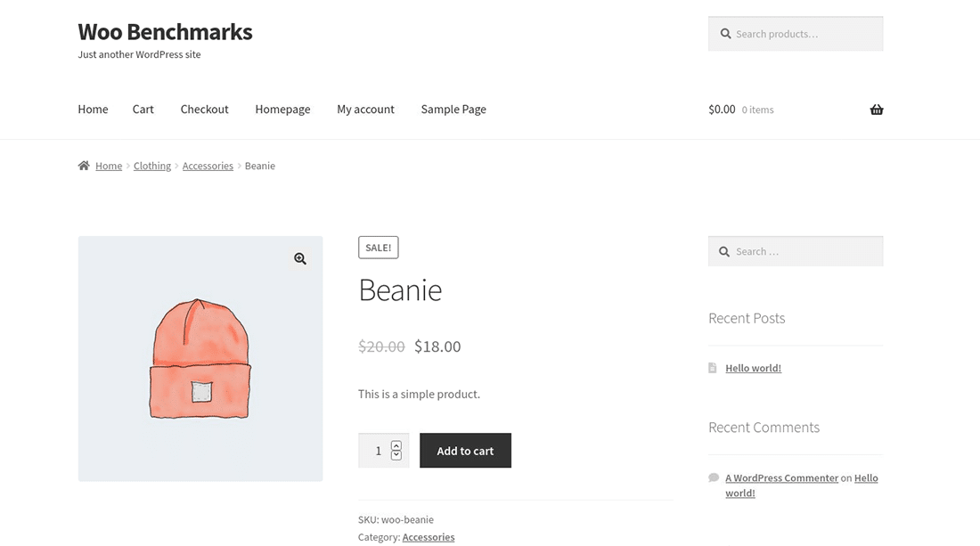980x546 pixels.
Task: Open A WordPress Commenter link
Action: click(781, 478)
